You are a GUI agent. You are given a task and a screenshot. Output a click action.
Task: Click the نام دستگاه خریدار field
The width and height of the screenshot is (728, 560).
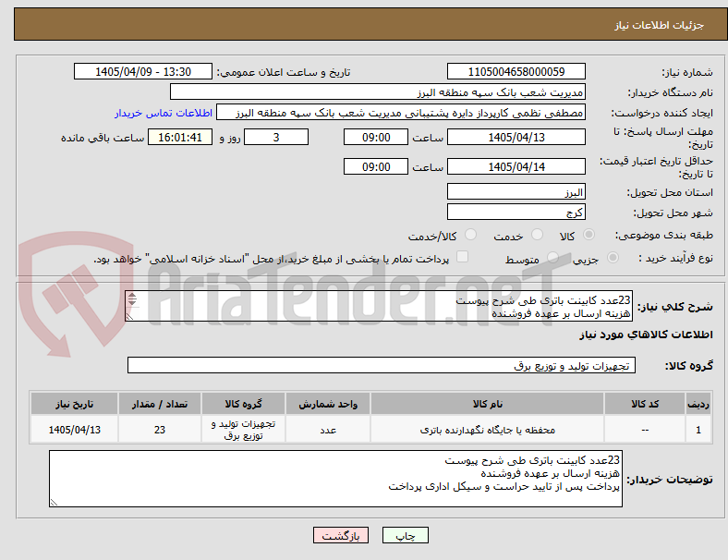pyautogui.click(x=378, y=91)
